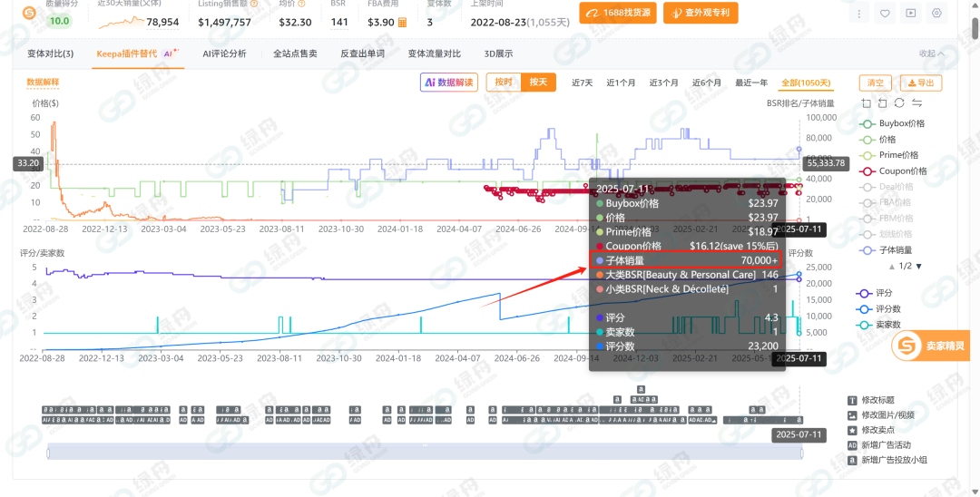Enable the FBM价格 series in legend
This screenshot has height=497, width=980.
click(886, 219)
